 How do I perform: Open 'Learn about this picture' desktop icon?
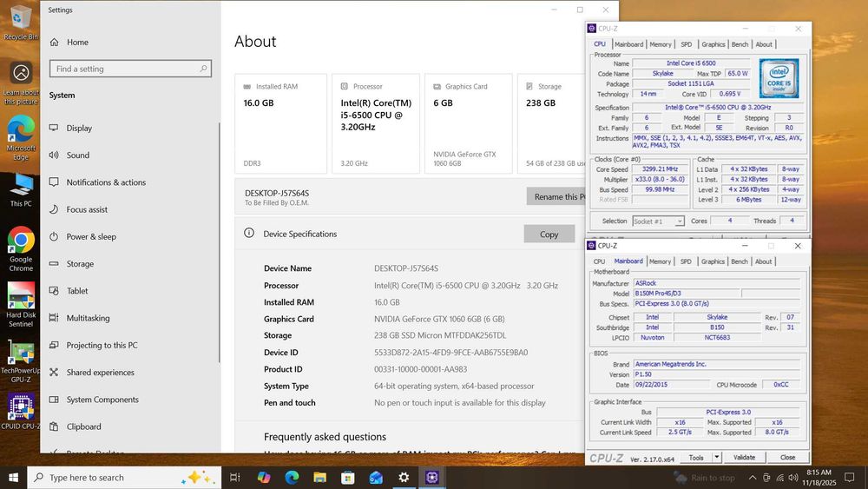21,82
